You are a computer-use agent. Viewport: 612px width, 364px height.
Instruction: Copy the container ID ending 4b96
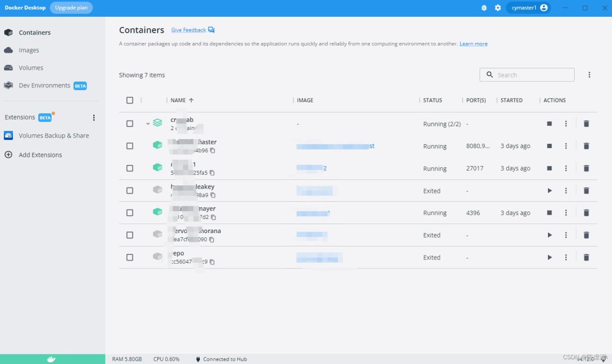pyautogui.click(x=213, y=150)
